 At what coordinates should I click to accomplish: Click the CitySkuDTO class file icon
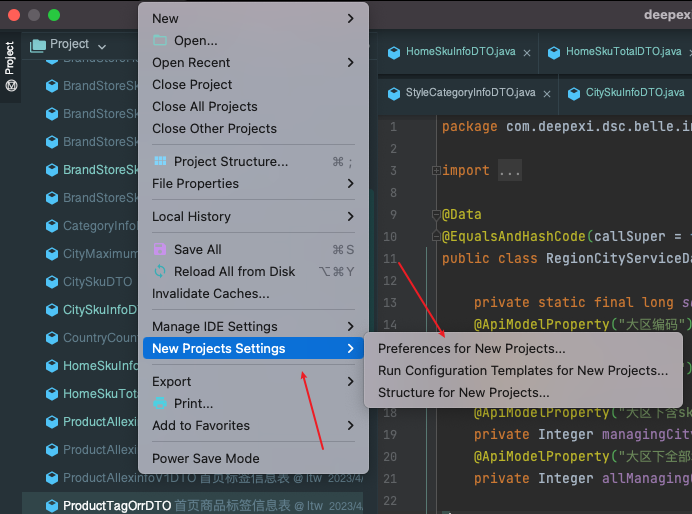click(x=52, y=282)
